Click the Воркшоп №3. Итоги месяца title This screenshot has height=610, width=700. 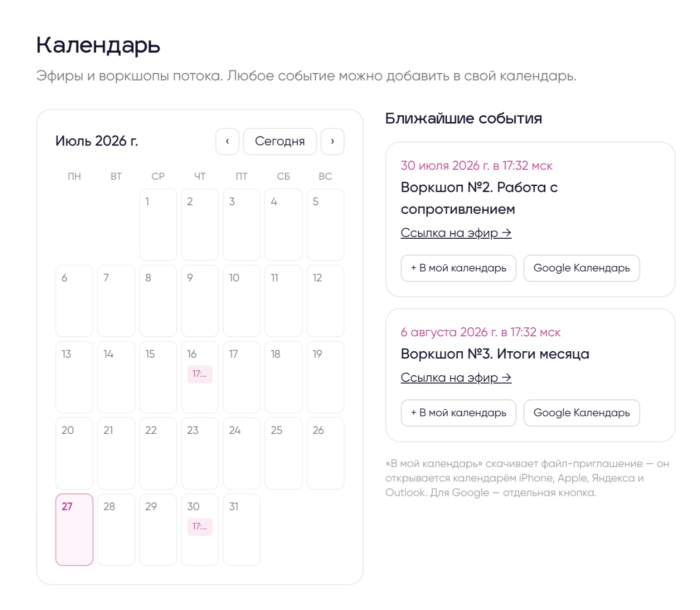495,354
